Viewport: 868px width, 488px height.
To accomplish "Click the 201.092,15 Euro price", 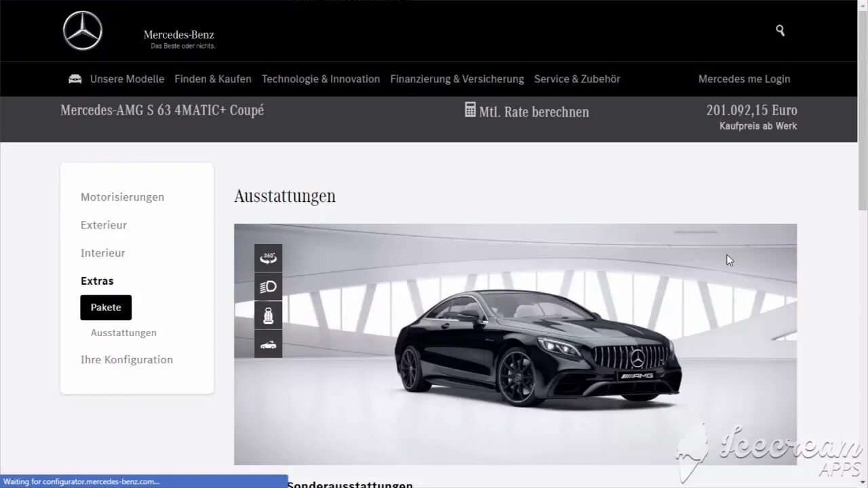I will pyautogui.click(x=751, y=110).
